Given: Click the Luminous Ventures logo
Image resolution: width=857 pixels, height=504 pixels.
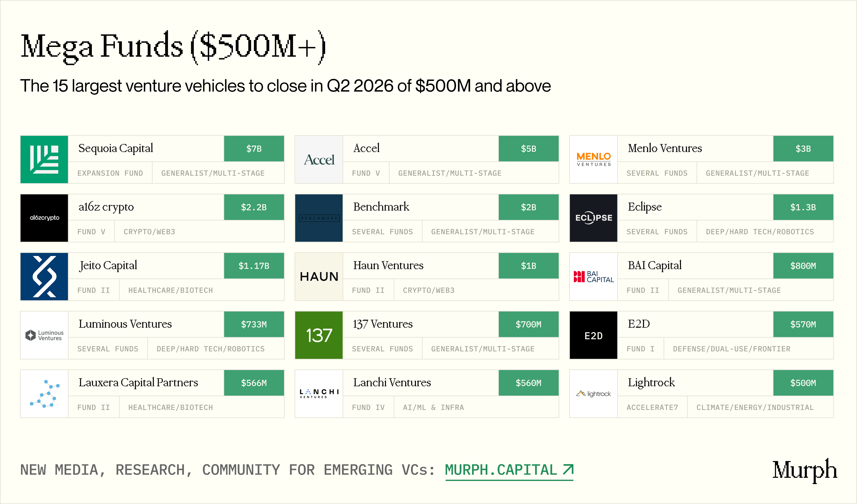Looking at the screenshot, I should tap(44, 335).
